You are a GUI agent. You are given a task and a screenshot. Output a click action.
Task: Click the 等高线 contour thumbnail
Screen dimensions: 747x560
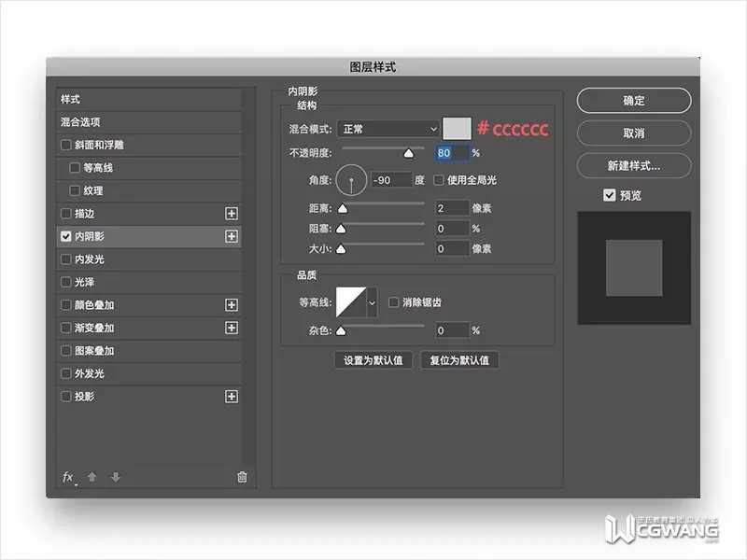351,302
